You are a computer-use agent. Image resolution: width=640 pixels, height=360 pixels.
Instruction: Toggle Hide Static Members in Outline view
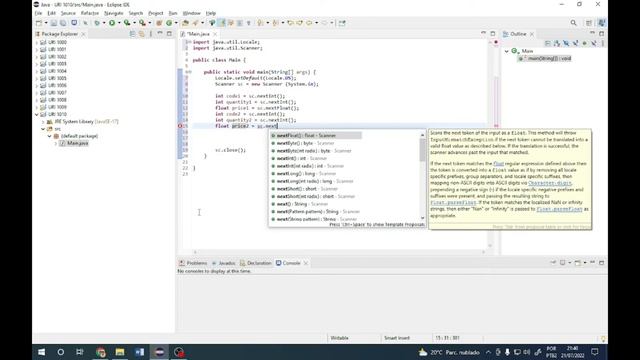click(x=576, y=43)
